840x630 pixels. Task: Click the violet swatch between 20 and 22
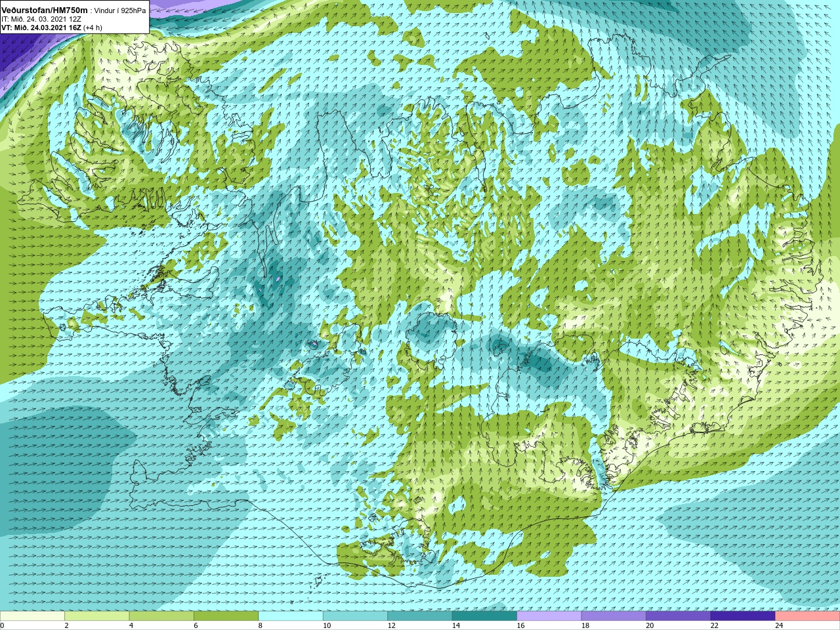(x=679, y=616)
